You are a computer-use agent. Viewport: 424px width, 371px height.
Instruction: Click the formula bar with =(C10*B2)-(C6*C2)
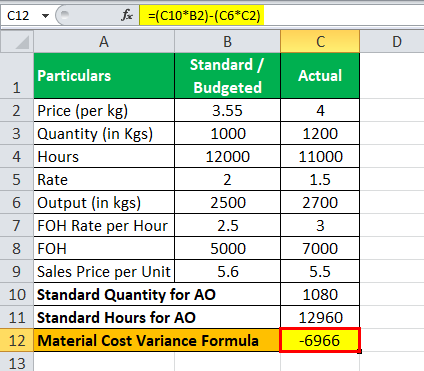tap(282, 16)
